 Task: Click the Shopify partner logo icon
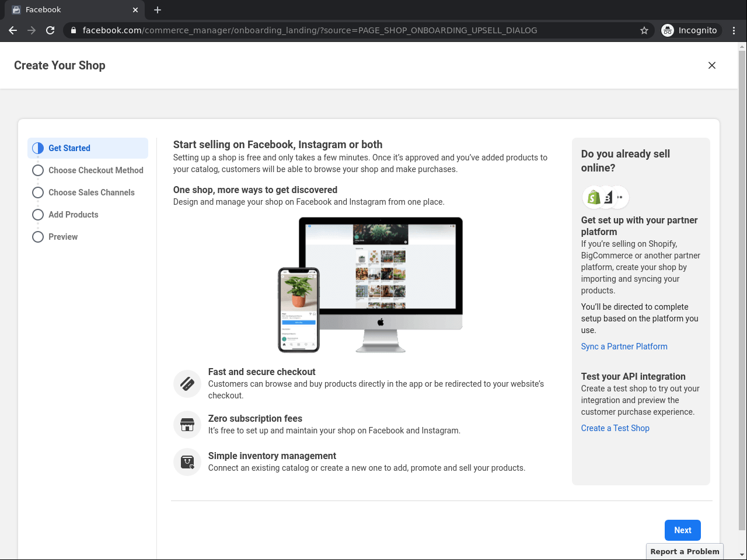(x=594, y=198)
